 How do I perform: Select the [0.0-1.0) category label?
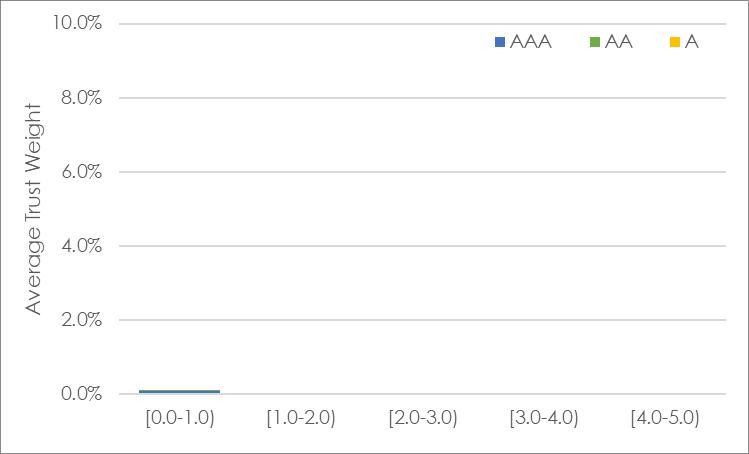click(180, 418)
